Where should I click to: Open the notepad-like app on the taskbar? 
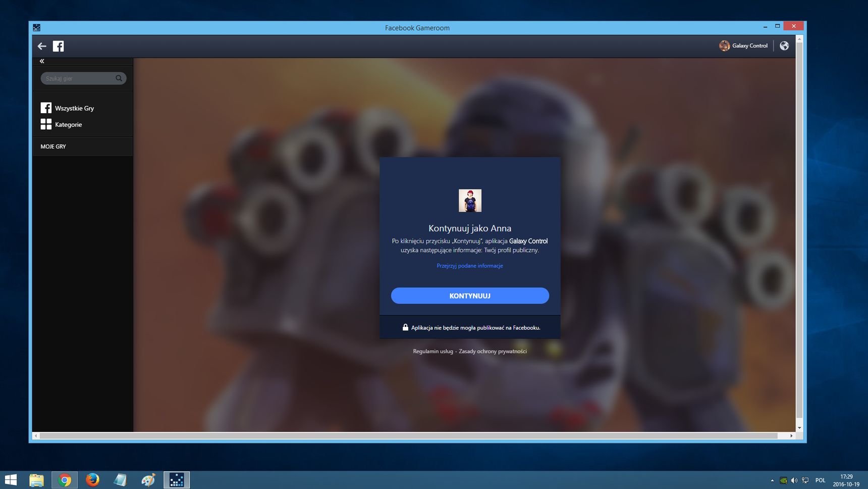[x=120, y=479]
